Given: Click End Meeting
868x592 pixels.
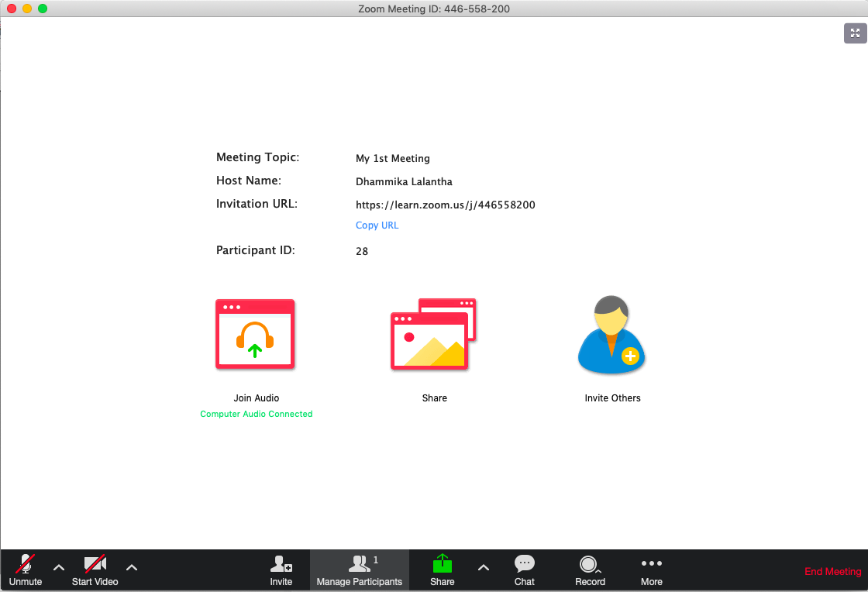Looking at the screenshot, I should click(x=832, y=572).
